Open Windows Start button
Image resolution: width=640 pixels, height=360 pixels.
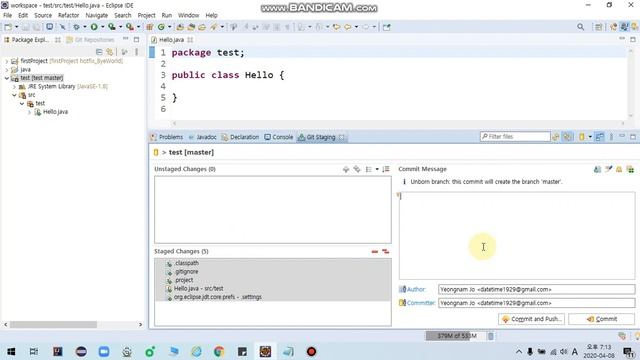click(11, 351)
